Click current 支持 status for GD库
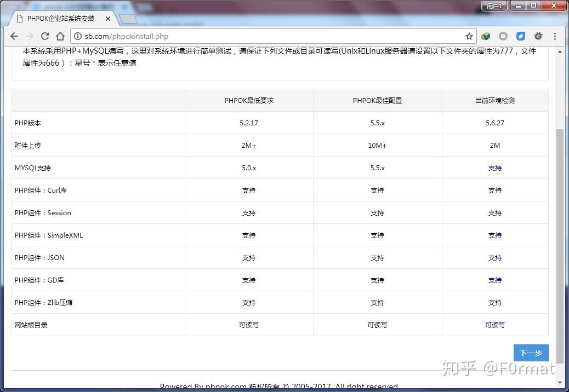Screen dimensions: 569x392 (x=495, y=280)
